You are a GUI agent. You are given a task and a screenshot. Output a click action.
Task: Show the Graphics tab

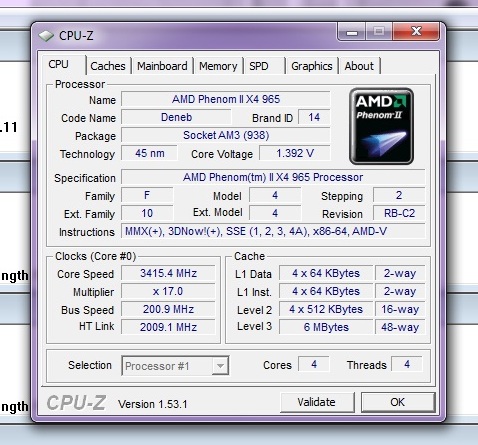(312, 66)
